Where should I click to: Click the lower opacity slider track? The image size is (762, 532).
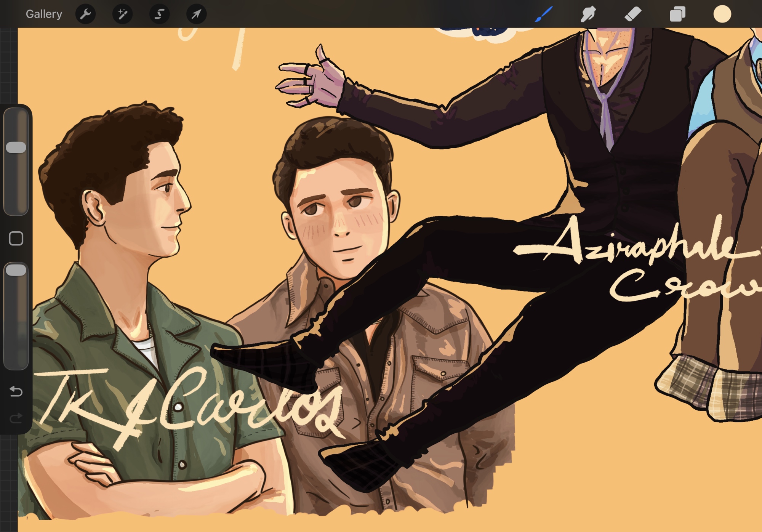tap(16, 324)
